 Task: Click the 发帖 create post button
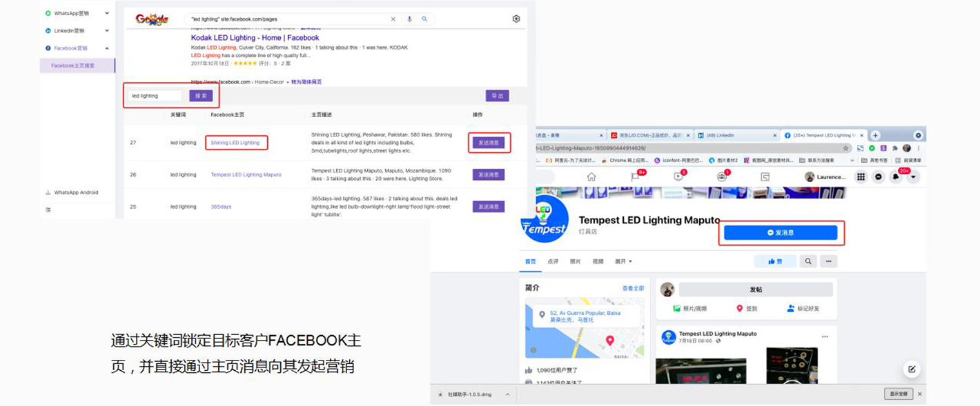pos(756,290)
